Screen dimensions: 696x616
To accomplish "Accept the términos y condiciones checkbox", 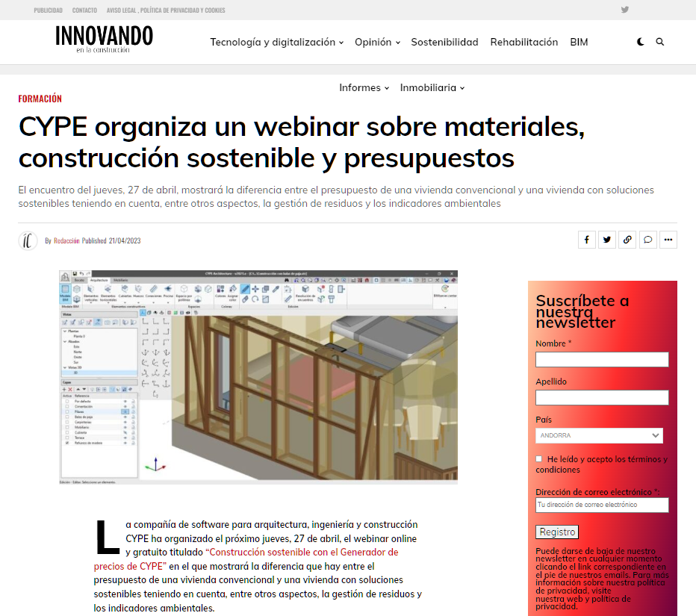I will point(538,458).
